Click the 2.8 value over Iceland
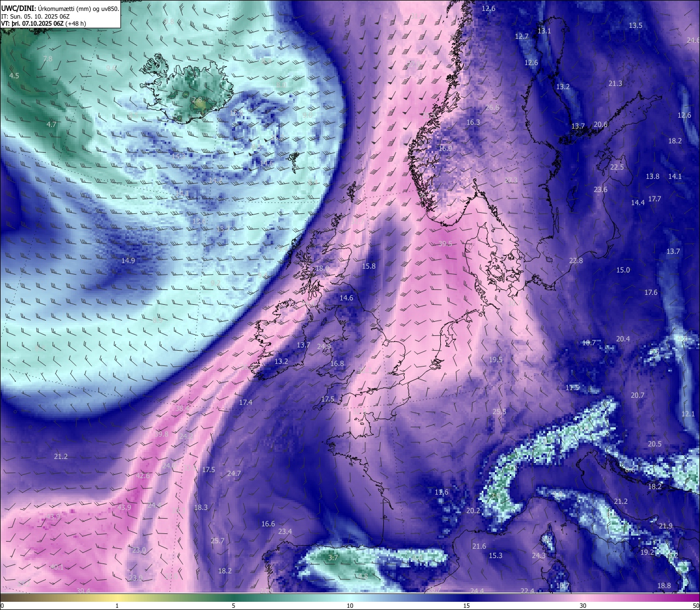This screenshot has width=700, height=610. (197, 100)
